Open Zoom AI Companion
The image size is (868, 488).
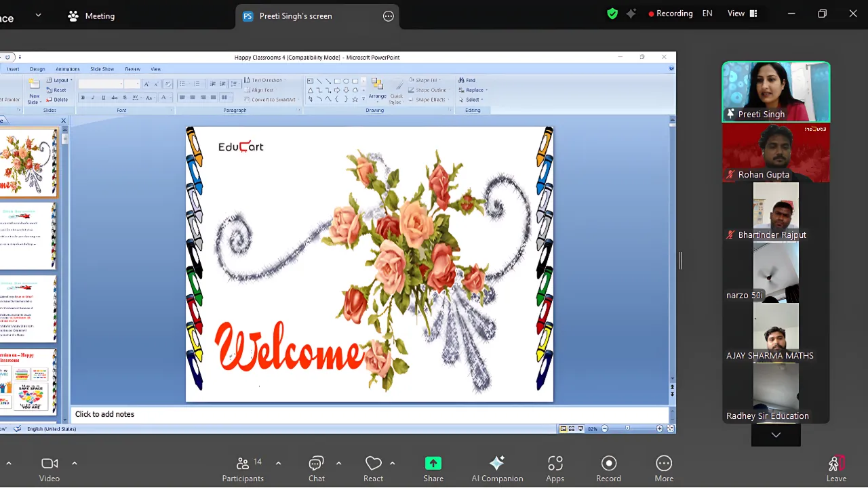point(497,469)
